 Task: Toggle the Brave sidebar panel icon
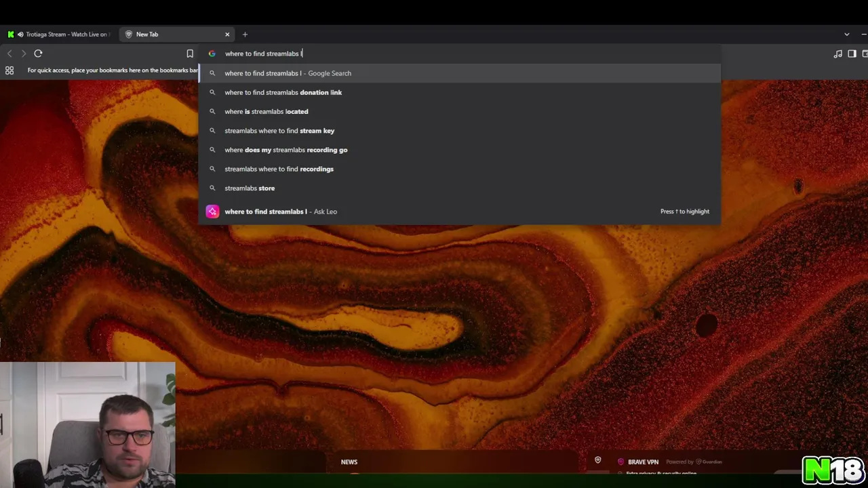pyautogui.click(x=852, y=54)
